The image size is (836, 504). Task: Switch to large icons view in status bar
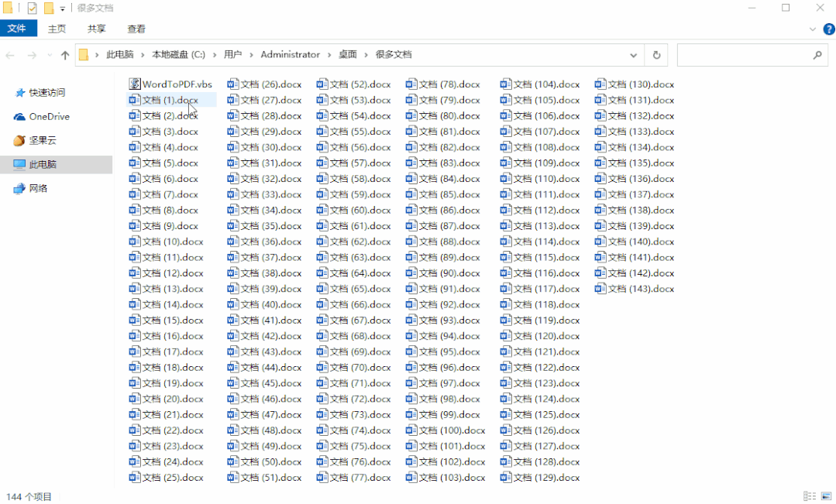pos(827,496)
